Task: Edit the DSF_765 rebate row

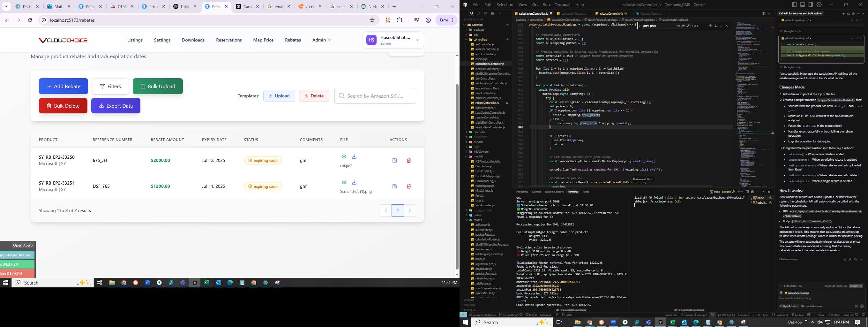Action: click(x=394, y=186)
